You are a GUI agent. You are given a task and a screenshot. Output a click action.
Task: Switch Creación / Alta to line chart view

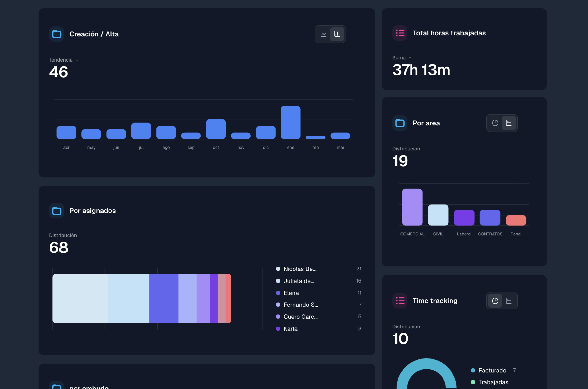[323, 34]
